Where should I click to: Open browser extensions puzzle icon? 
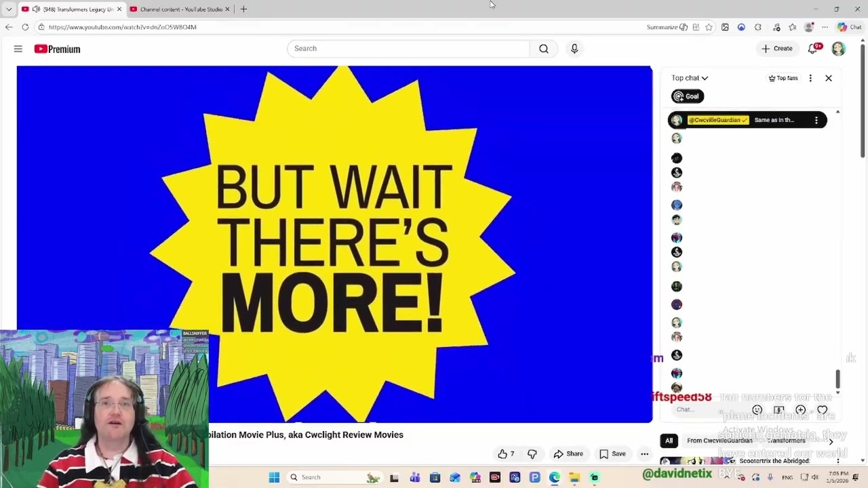[x=758, y=27]
